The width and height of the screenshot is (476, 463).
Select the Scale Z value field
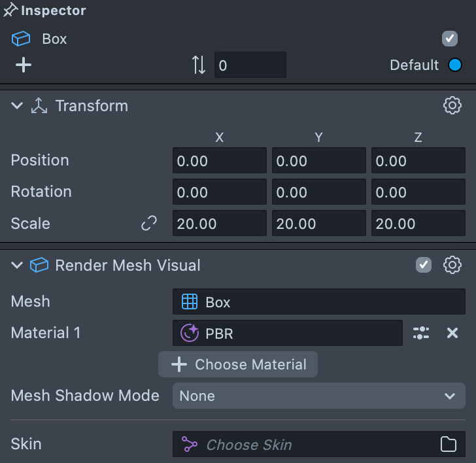coord(418,224)
